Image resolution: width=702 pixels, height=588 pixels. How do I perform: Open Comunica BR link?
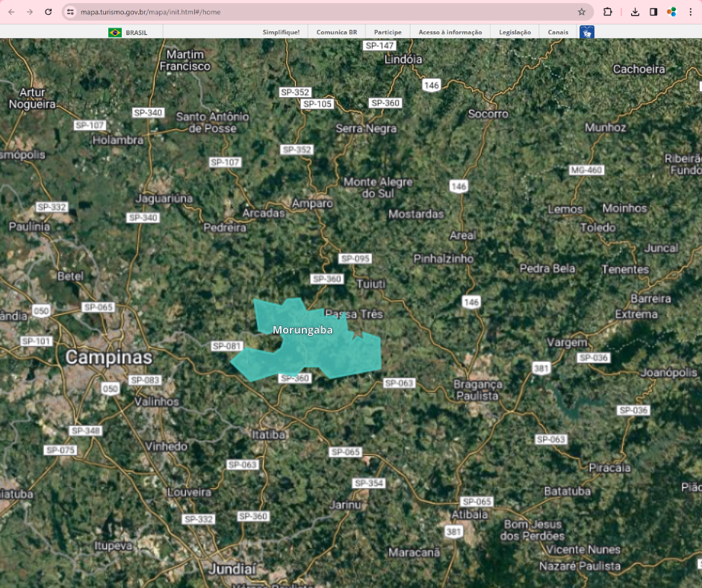tap(336, 32)
